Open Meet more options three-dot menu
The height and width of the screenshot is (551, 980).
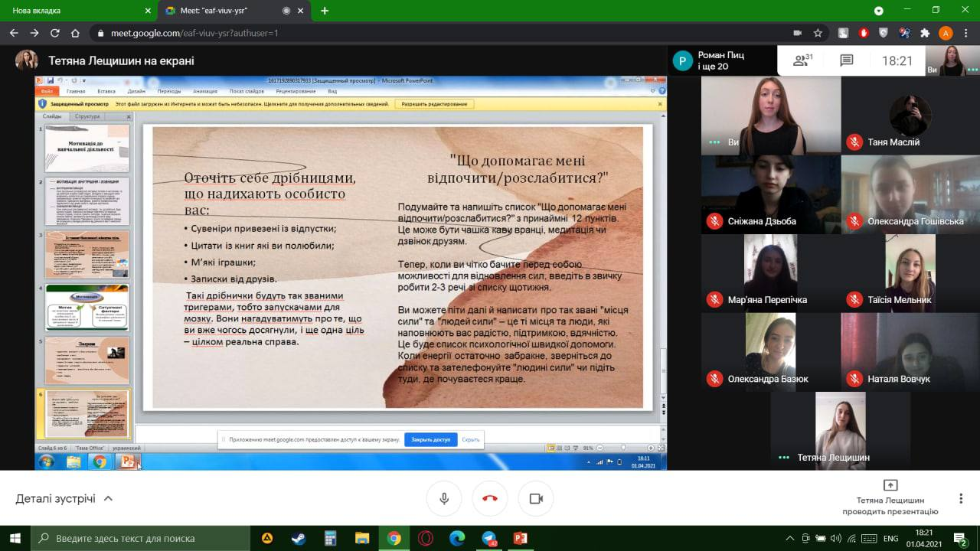click(960, 498)
